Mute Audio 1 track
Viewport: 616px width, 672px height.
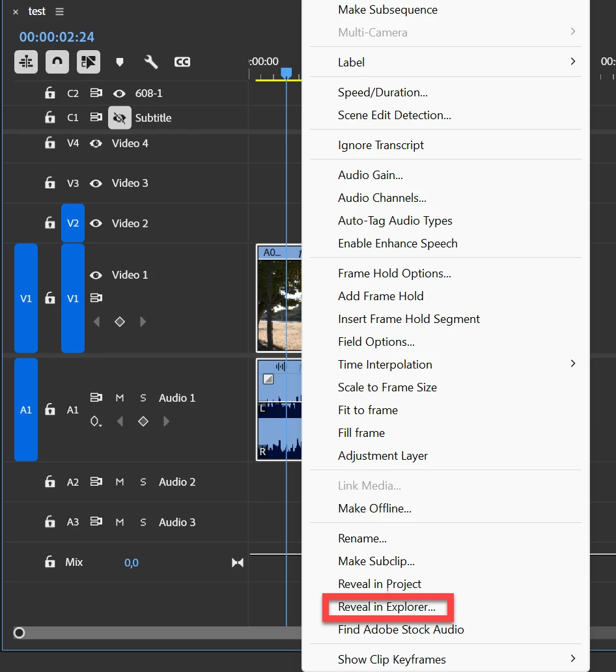tap(120, 398)
